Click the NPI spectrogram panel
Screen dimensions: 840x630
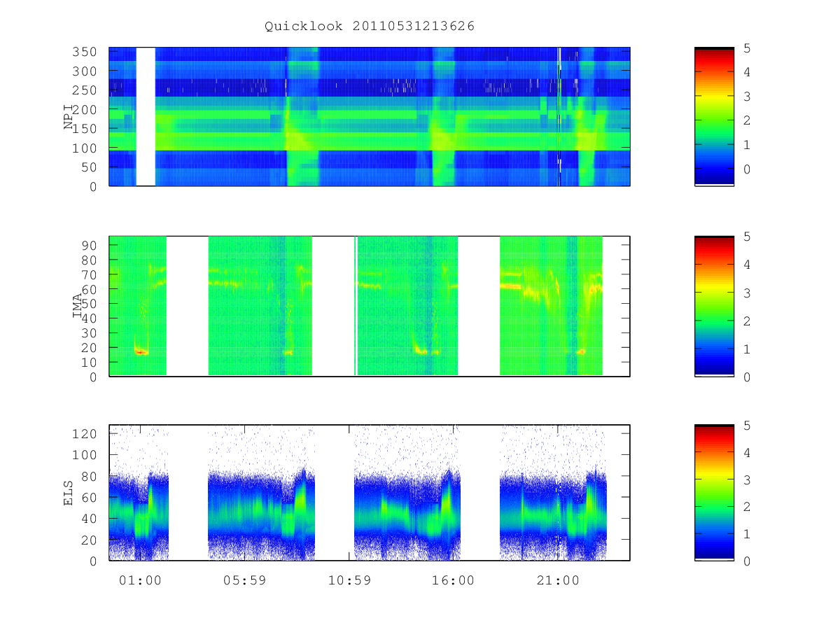click(x=370, y=116)
